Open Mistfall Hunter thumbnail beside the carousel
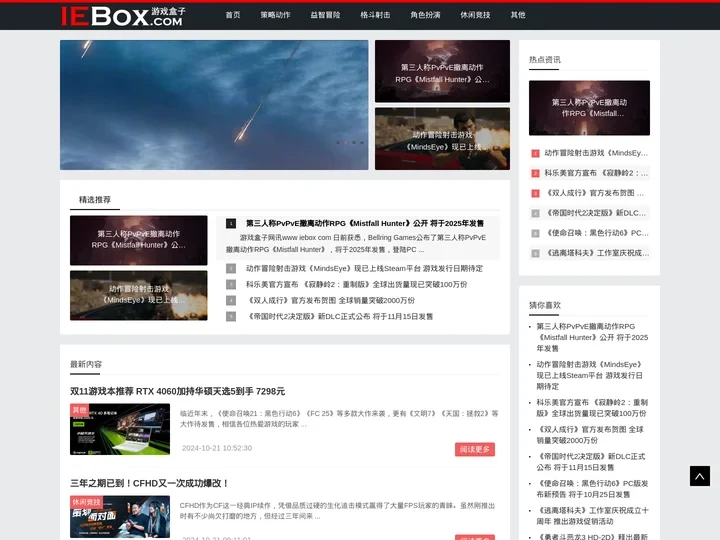The width and height of the screenshot is (720, 540). (442, 71)
